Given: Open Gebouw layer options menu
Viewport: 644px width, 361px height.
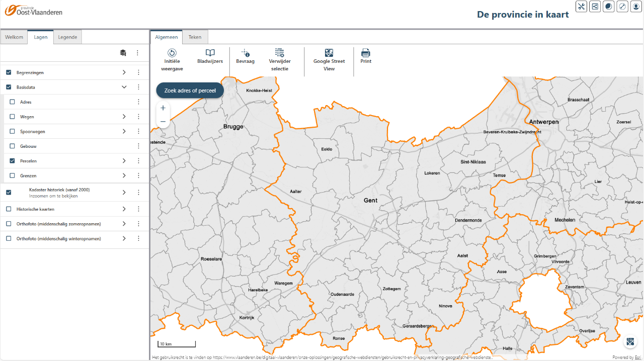Looking at the screenshot, I should [x=138, y=146].
